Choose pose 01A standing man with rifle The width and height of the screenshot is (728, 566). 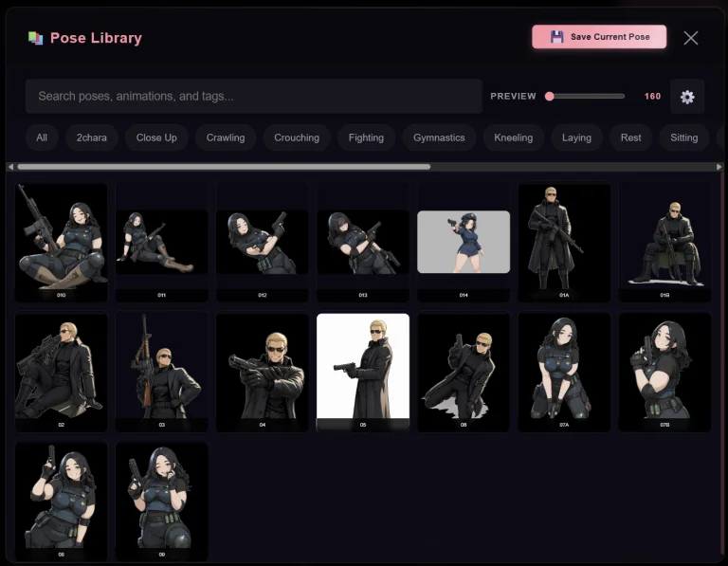[x=564, y=243]
